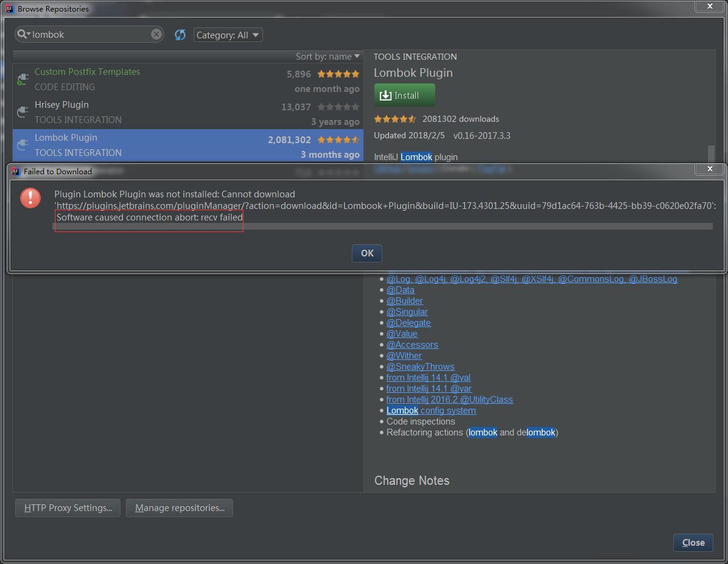Click the Lombok Plugin plug icon
This screenshot has width=728, height=564.
[x=23, y=145]
